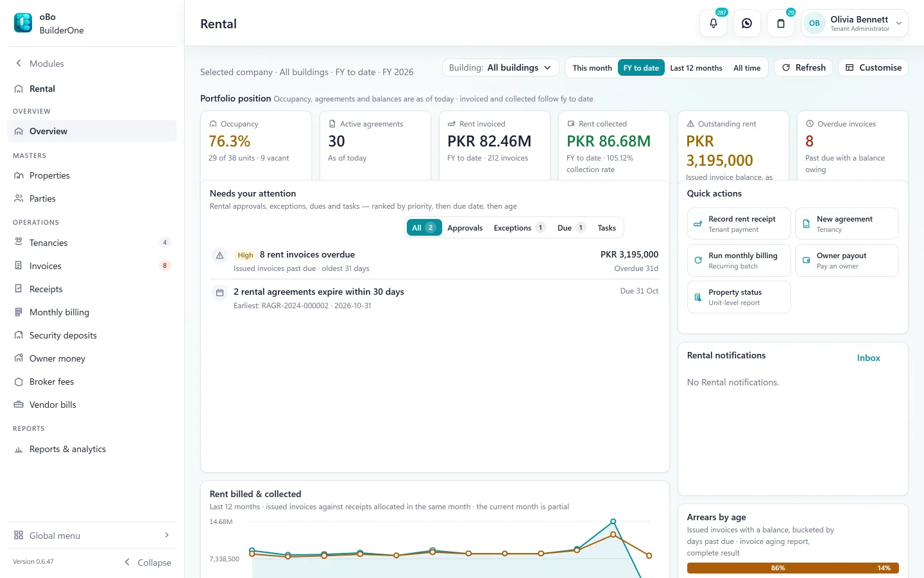Click the Receipts icon in sidebar
Viewport: 924px width, 578px height.
coord(19,289)
